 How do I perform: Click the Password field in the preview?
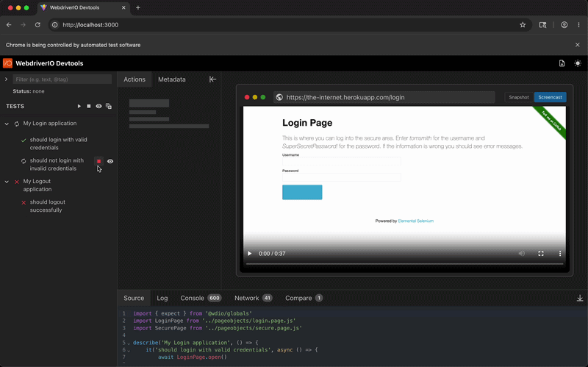tap(341, 177)
